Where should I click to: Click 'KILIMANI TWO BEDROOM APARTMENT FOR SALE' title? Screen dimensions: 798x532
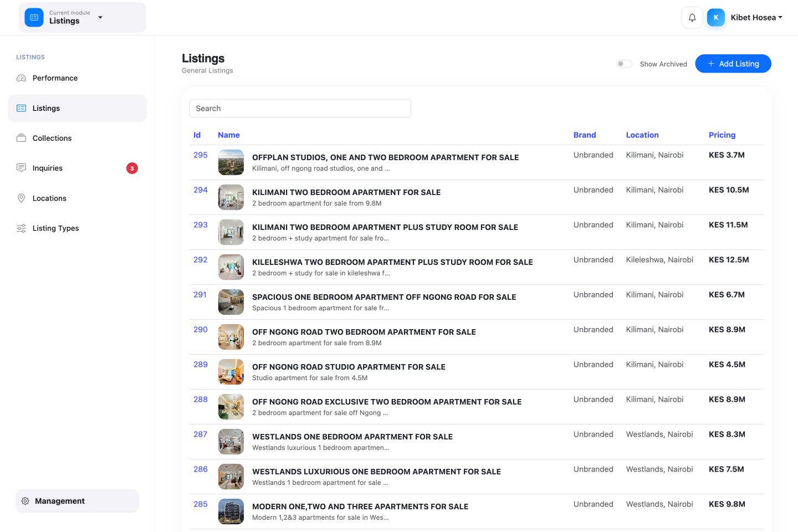[x=346, y=192]
